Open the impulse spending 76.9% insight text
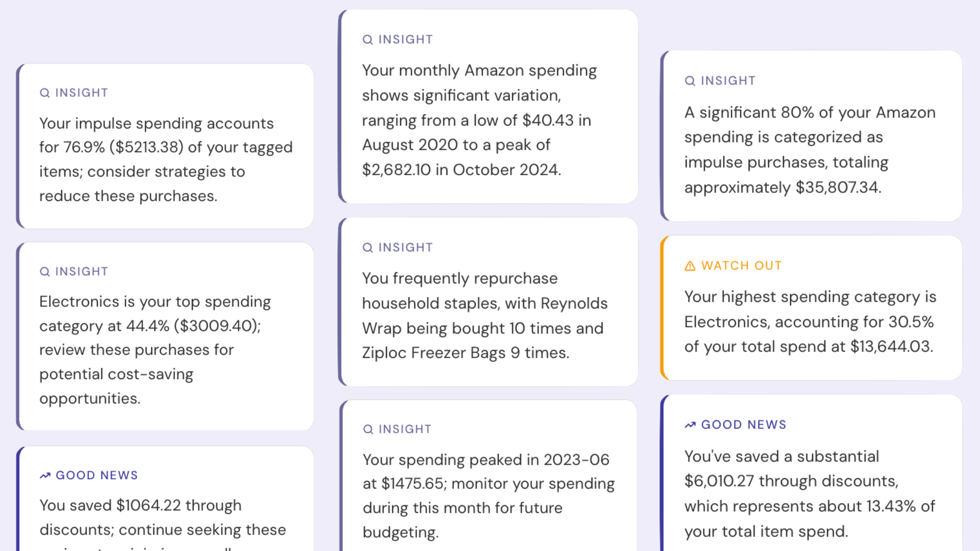This screenshot has height=551, width=980. tap(166, 160)
